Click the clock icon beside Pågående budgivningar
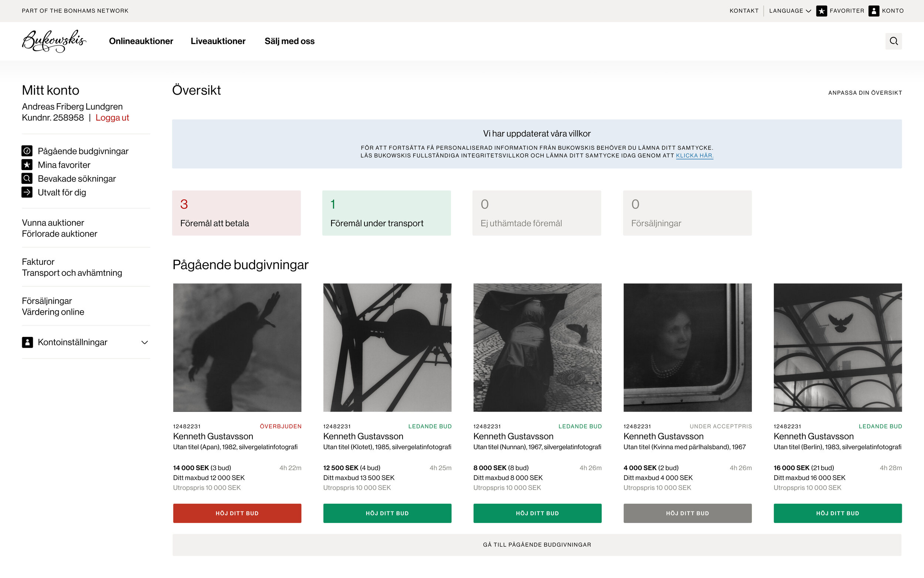Image resolution: width=924 pixels, height=578 pixels. [x=27, y=151]
